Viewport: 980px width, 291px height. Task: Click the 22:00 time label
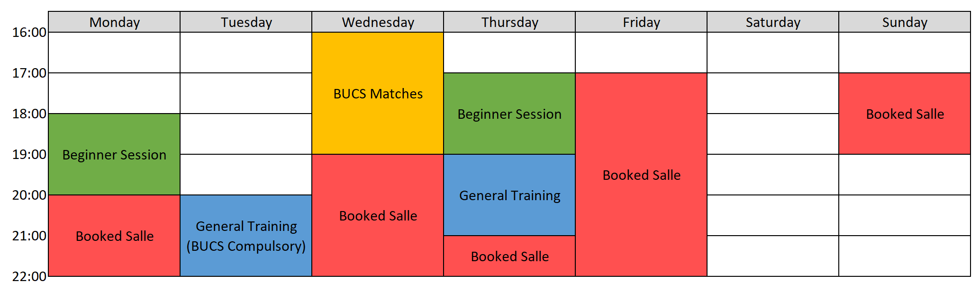[29, 276]
